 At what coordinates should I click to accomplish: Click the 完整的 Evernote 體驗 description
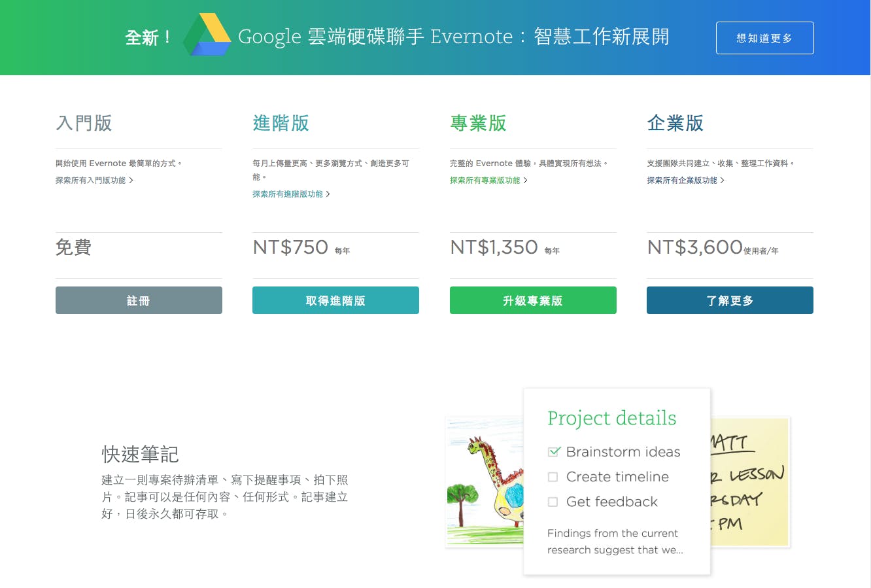point(530,164)
